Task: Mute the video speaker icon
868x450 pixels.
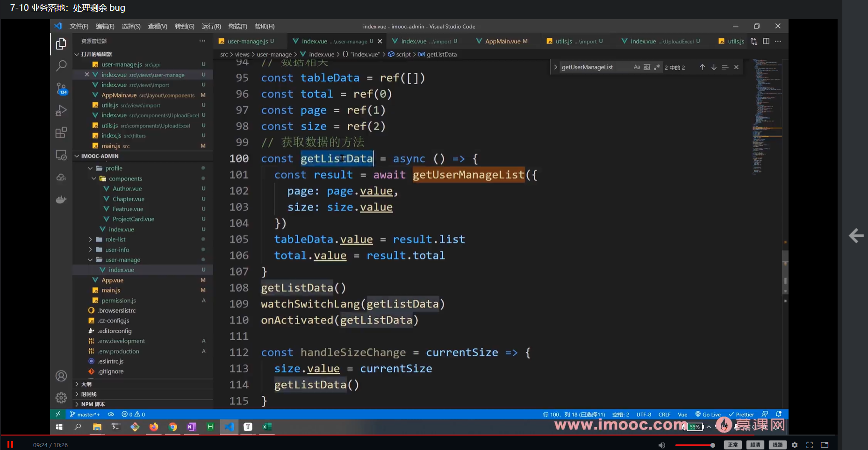Action: click(x=661, y=445)
